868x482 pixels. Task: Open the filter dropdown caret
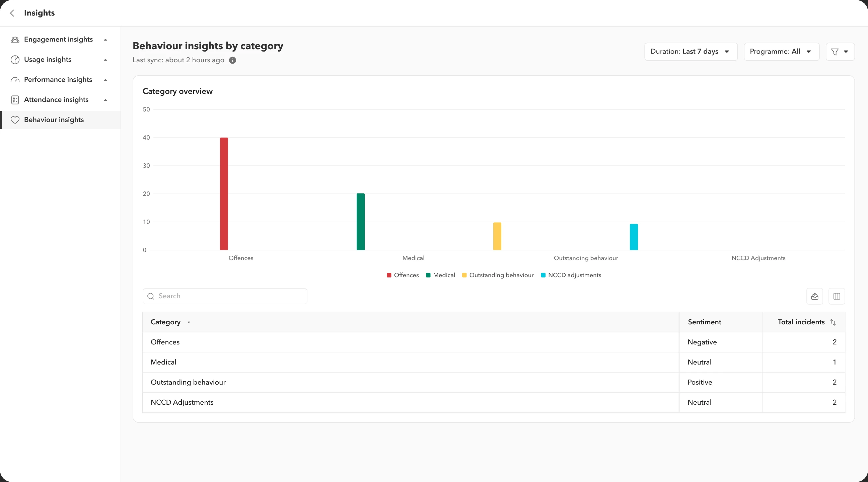846,52
